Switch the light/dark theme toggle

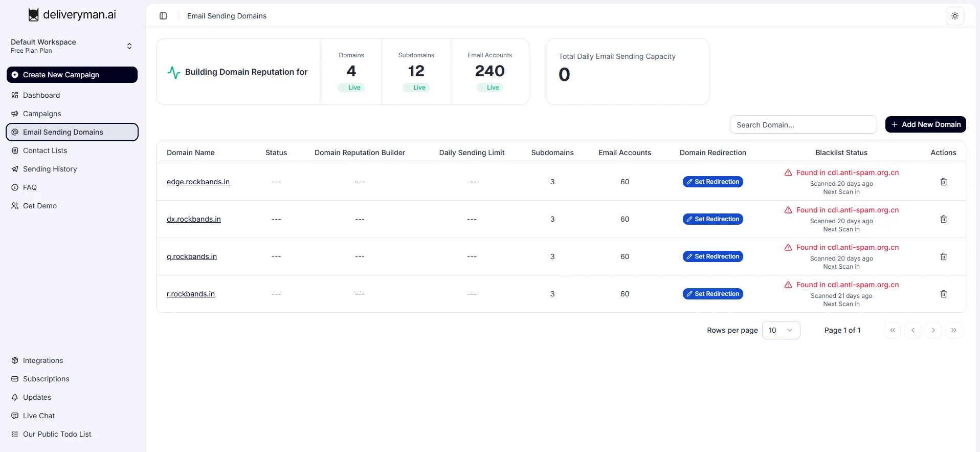pyautogui.click(x=954, y=16)
